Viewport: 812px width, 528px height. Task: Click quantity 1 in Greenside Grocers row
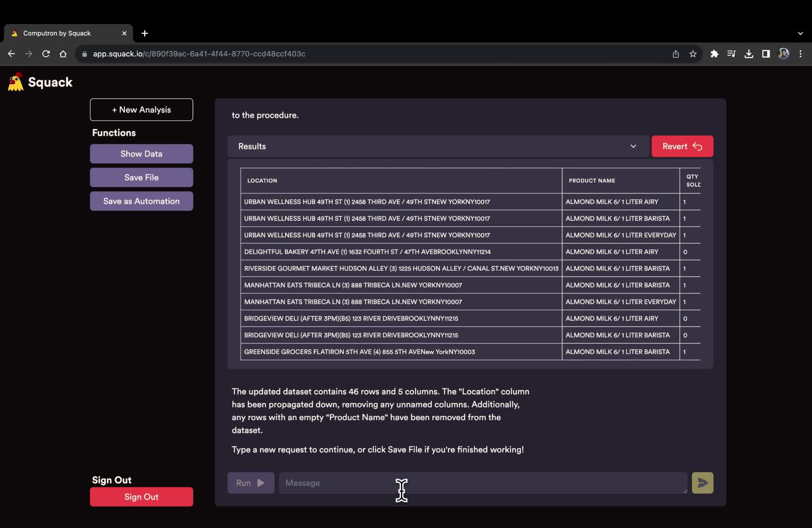click(690, 352)
